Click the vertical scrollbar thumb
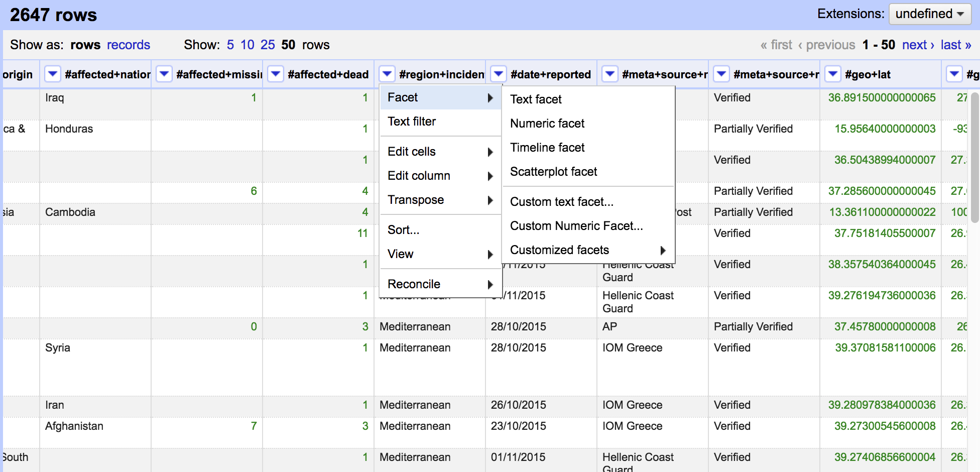 (x=975, y=157)
